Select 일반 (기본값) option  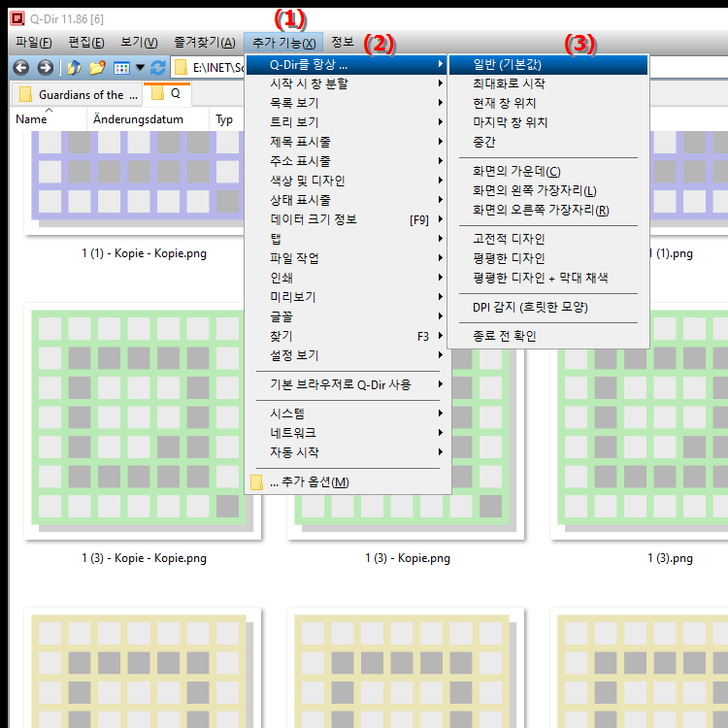click(x=548, y=64)
